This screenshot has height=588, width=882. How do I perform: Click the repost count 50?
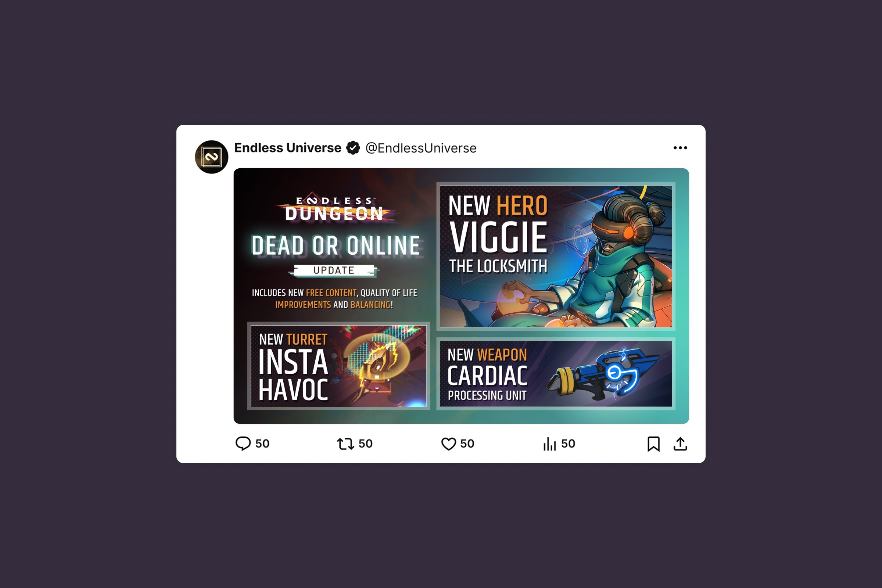coord(366,444)
